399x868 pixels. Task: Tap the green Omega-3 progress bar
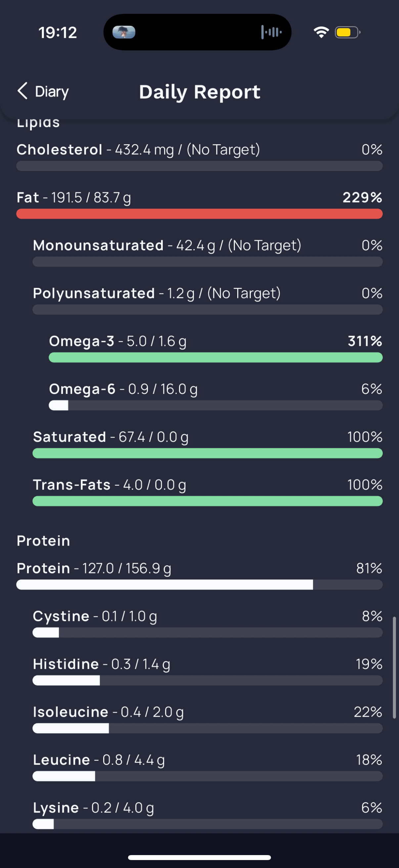click(x=215, y=358)
